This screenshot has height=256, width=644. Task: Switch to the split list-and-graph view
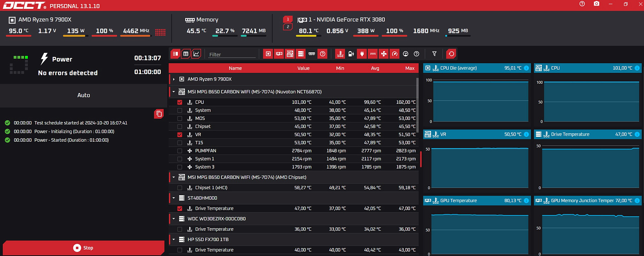coord(175,54)
